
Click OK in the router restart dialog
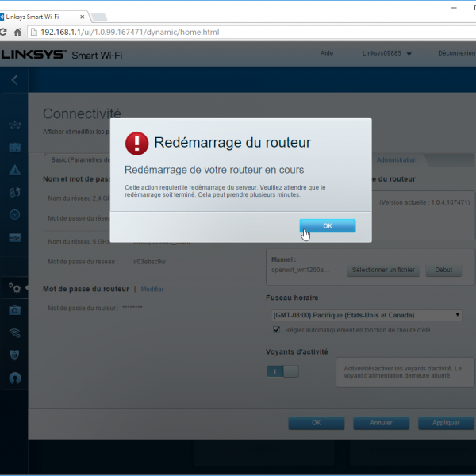point(327,226)
